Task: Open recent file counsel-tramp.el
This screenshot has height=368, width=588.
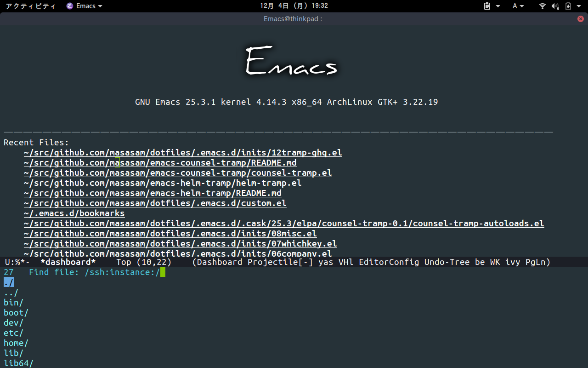Action: click(178, 173)
